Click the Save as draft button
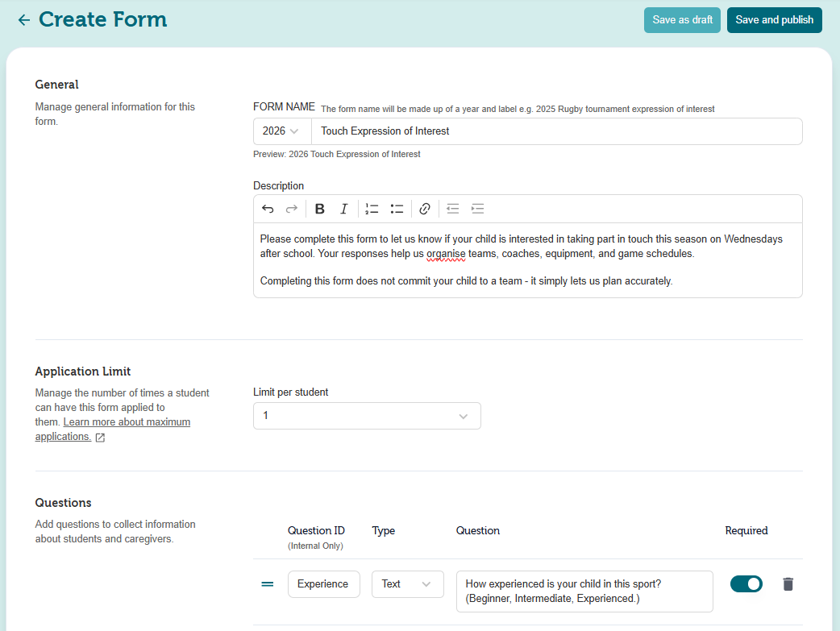840x631 pixels. [x=682, y=20]
